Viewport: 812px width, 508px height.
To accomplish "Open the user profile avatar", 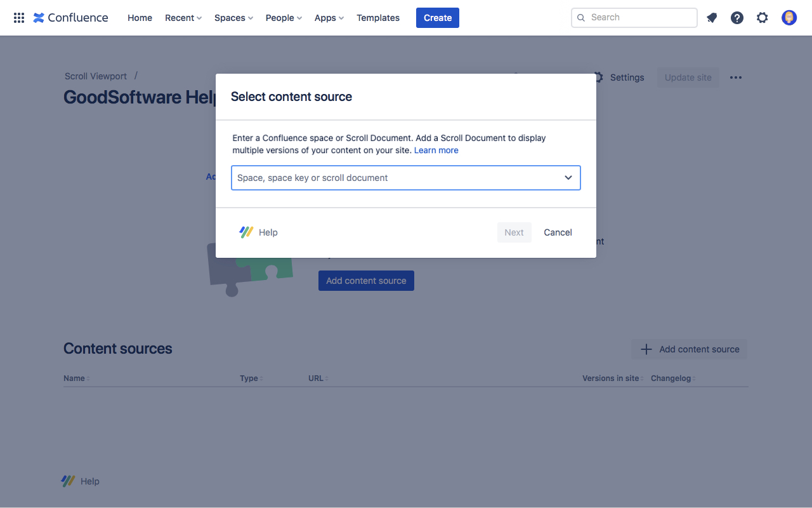I will 789,18.
